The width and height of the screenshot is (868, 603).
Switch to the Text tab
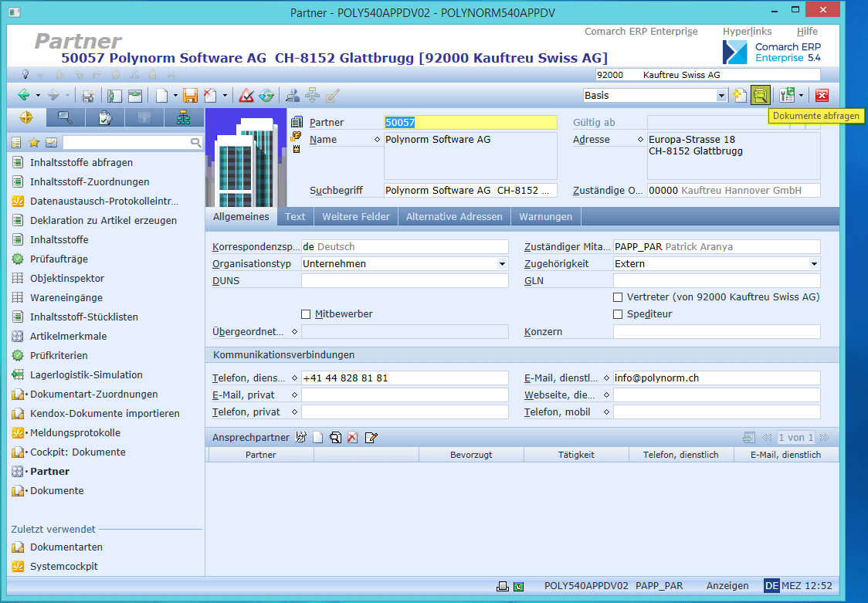click(x=295, y=216)
